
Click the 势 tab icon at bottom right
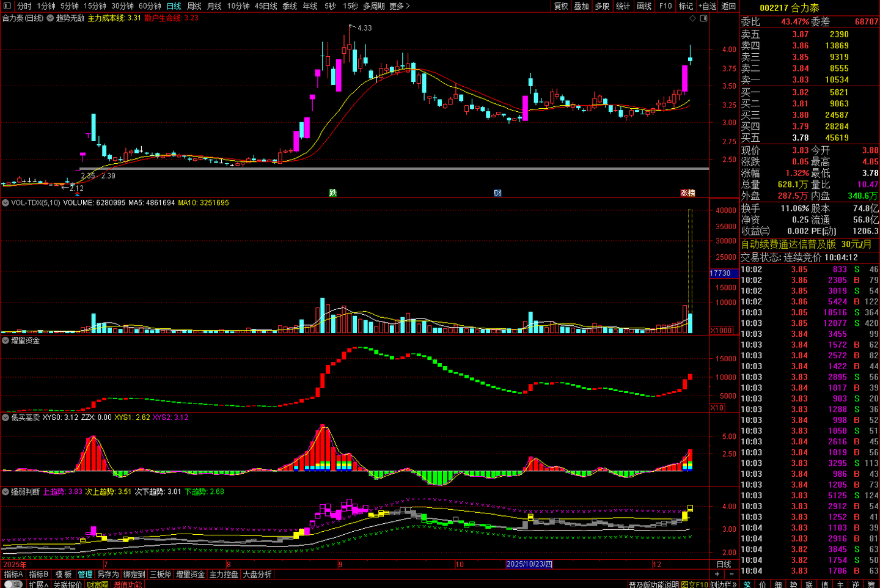point(793,584)
